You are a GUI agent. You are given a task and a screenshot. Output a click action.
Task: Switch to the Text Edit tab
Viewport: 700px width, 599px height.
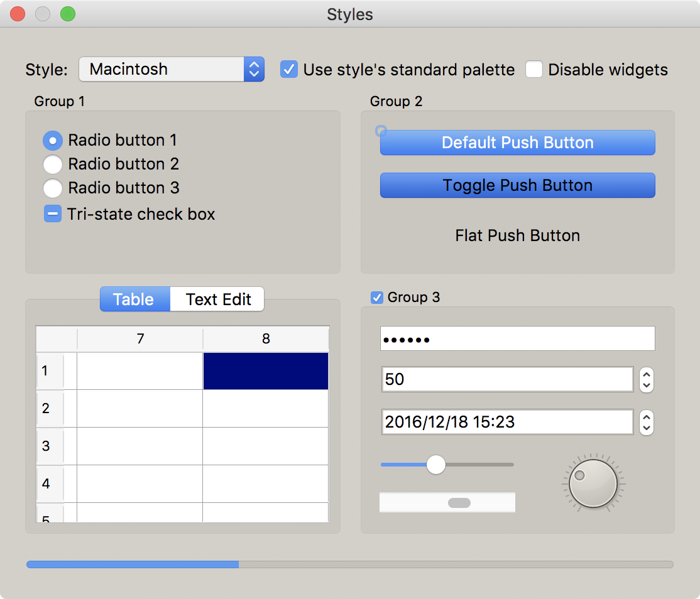click(x=218, y=299)
